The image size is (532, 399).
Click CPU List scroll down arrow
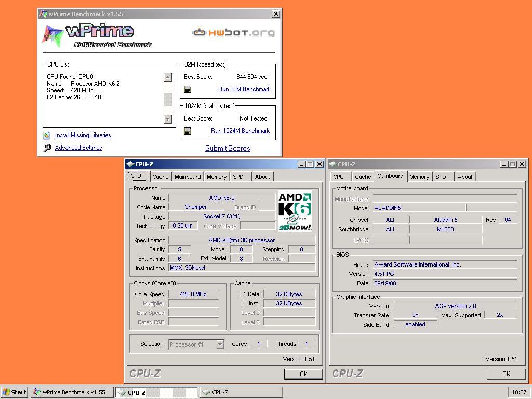(x=168, y=119)
